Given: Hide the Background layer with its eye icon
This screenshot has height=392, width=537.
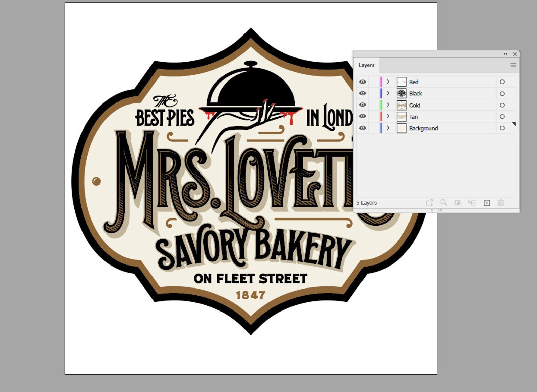Looking at the screenshot, I should [363, 128].
